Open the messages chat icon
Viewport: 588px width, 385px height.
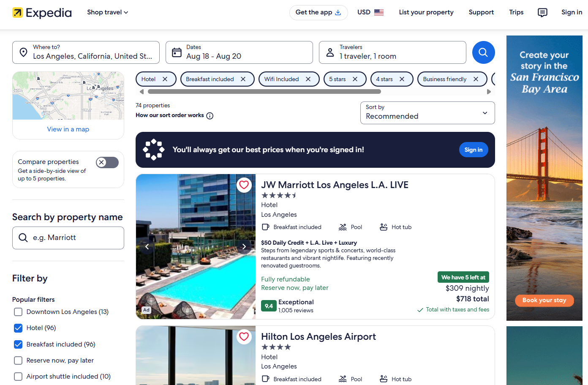click(x=542, y=13)
